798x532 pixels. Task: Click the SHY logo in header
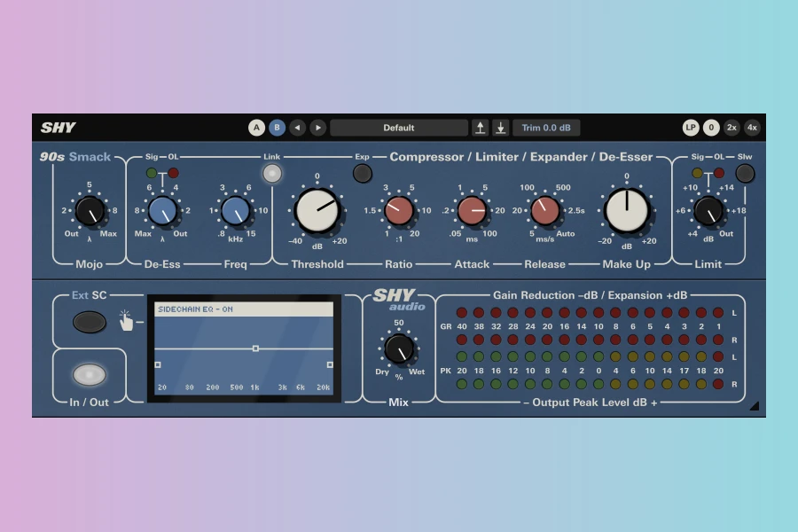pos(58,128)
